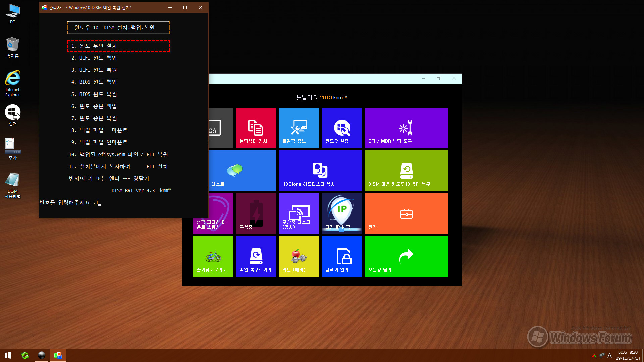644x362 pixels.
Task: Click the close all windows tile (모든창 닫기)
Action: [x=406, y=256]
